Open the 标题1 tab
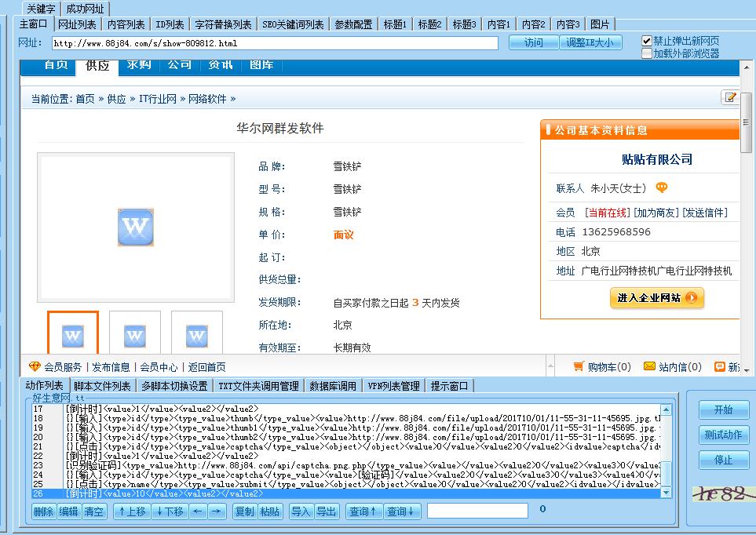Screen dimensions: 756x535 coord(395,24)
